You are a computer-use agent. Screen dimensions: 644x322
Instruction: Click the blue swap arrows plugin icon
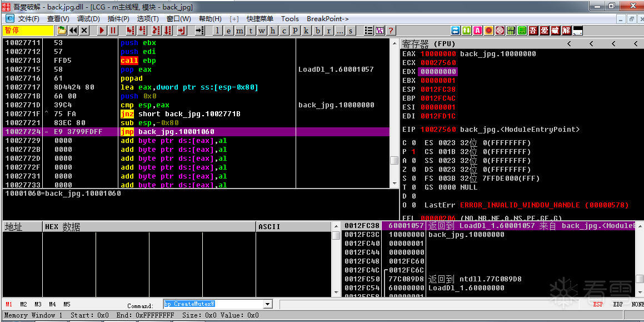click(456, 31)
